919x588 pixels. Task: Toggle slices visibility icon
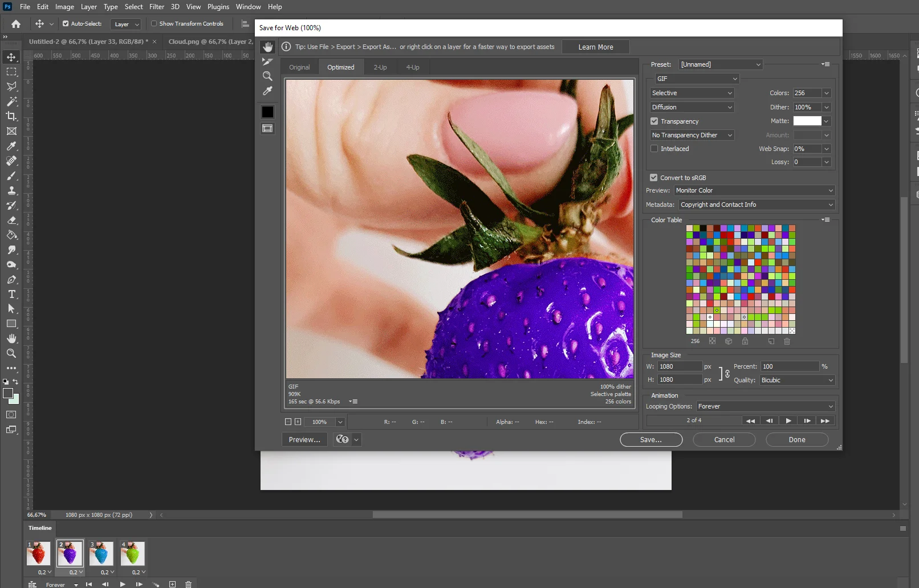(x=267, y=128)
